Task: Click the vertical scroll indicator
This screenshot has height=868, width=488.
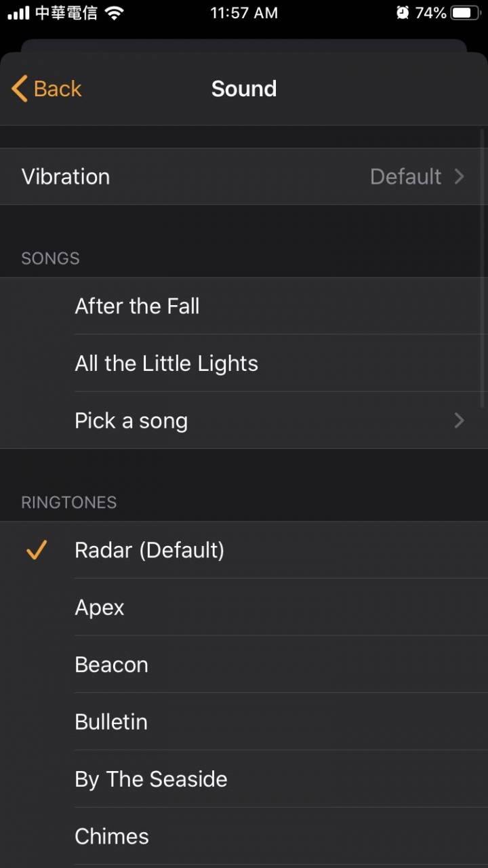Action: pos(483,268)
